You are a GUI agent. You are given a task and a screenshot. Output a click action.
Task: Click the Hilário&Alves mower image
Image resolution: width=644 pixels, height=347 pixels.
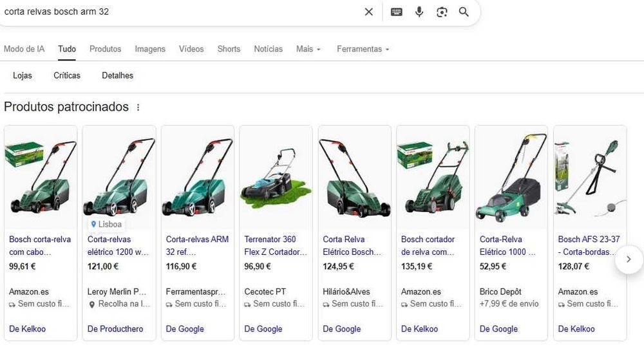click(x=354, y=178)
